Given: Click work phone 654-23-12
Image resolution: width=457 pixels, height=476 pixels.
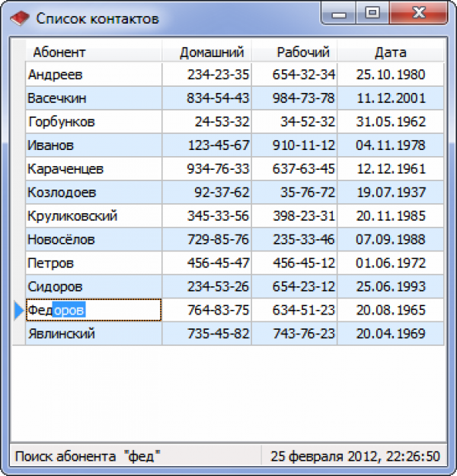Looking at the screenshot, I should [x=295, y=286].
